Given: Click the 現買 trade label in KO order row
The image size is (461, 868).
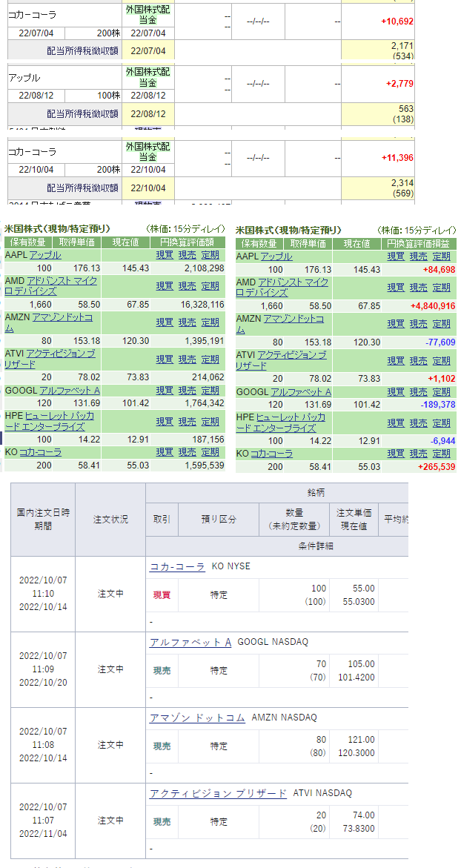Looking at the screenshot, I should click(x=162, y=594).
